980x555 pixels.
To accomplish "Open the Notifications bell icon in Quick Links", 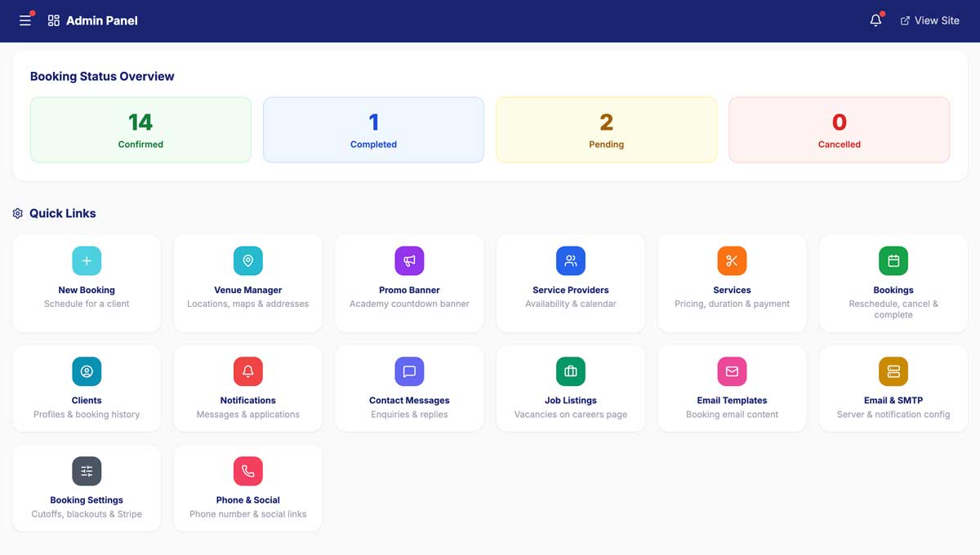I will [247, 371].
